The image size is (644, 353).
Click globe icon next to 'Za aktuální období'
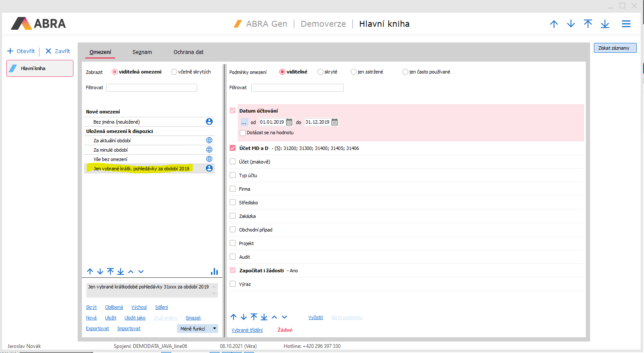[209, 140]
